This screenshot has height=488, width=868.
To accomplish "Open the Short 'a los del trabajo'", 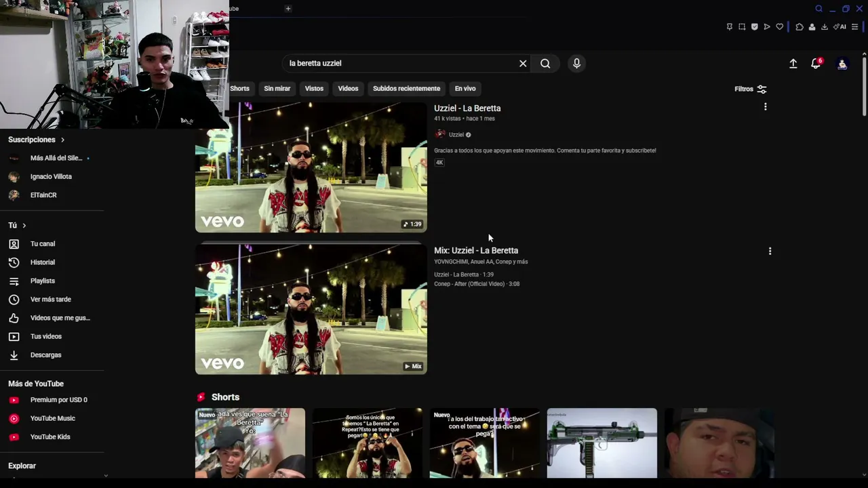I will 485,443.
